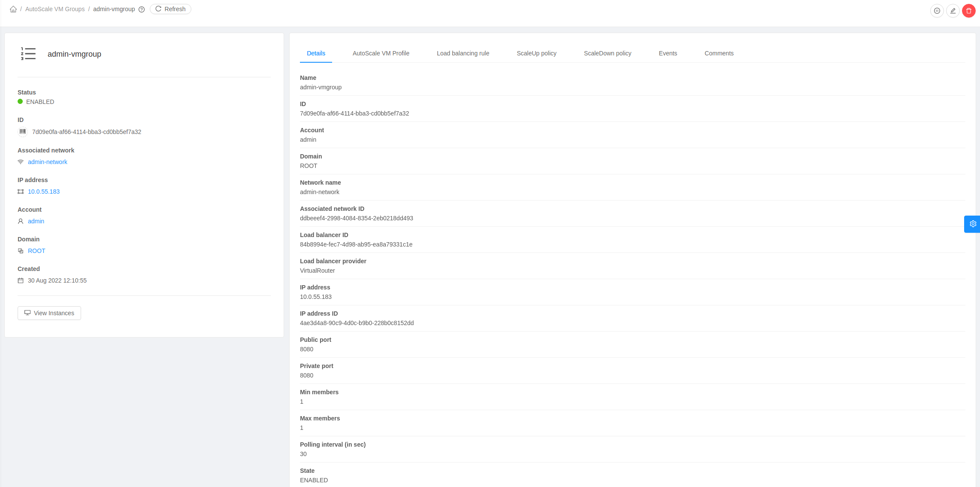
Task: Click the IP address/network icon next to 10.0.55.183
Action: (x=21, y=191)
